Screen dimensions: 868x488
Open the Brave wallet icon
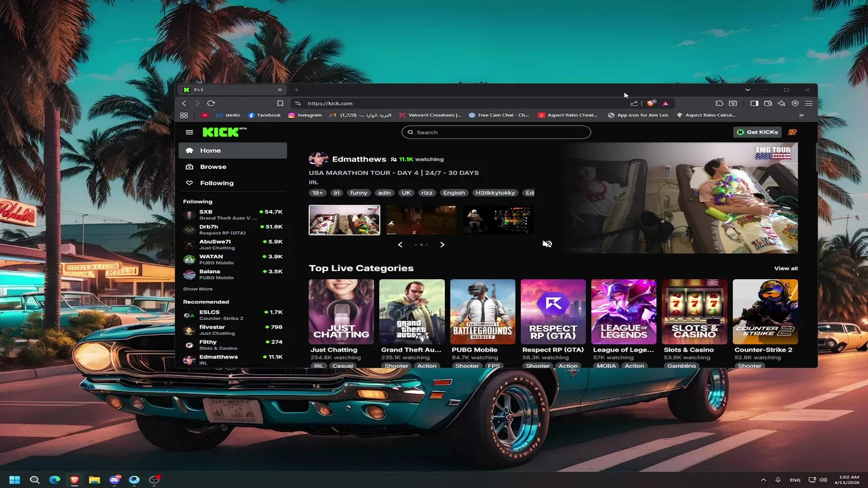click(768, 103)
